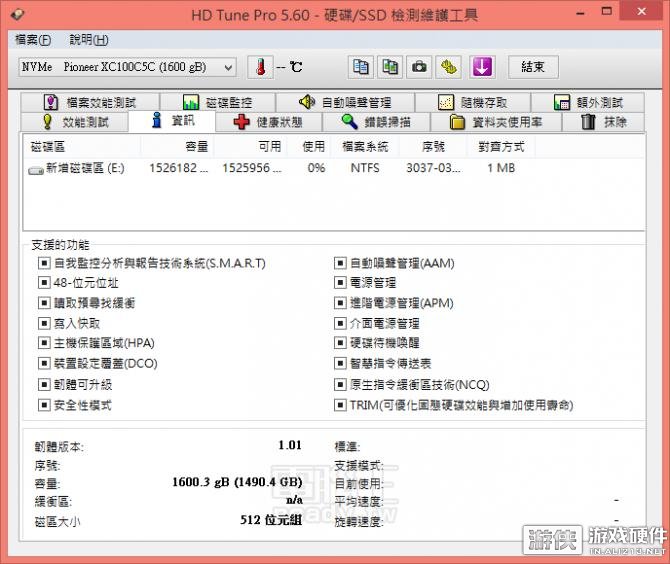The width and height of the screenshot is (670, 564).
Task: Toggle the 主機保護區域(HPA) checkbox
Action: pyautogui.click(x=44, y=343)
